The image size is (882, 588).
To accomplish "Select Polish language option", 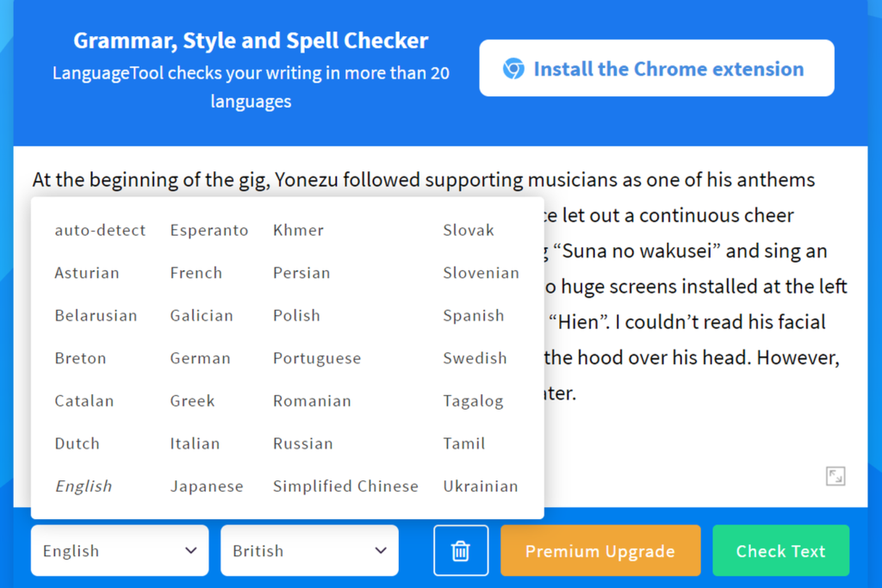I will (x=296, y=315).
